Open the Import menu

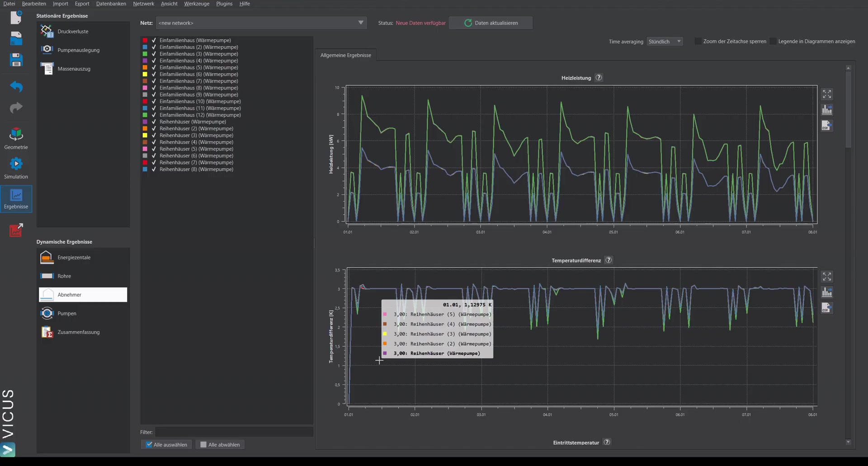(x=60, y=4)
